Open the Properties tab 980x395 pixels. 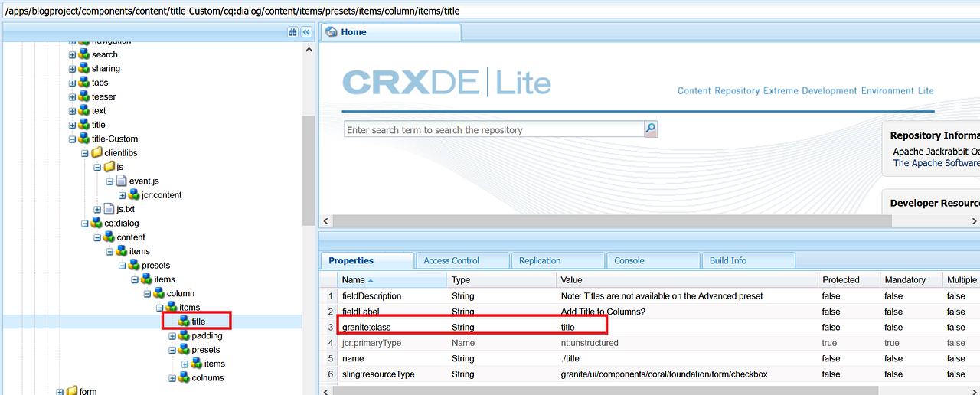click(367, 260)
